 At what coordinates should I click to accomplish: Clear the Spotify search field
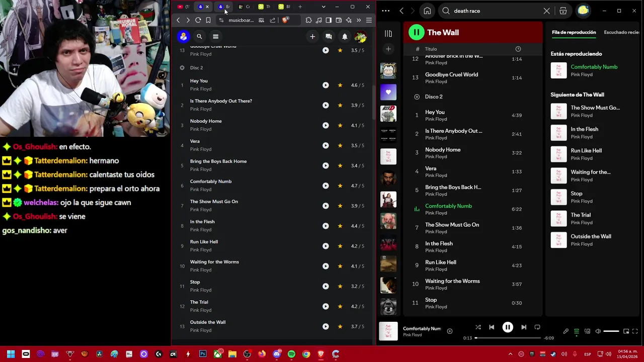coord(547,11)
